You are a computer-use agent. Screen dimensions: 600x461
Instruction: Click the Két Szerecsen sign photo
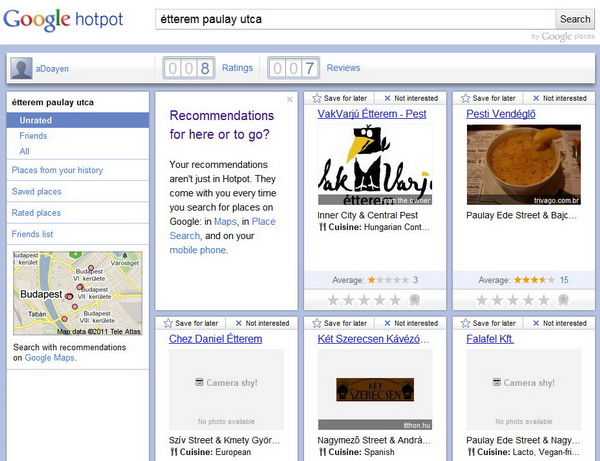[375, 389]
